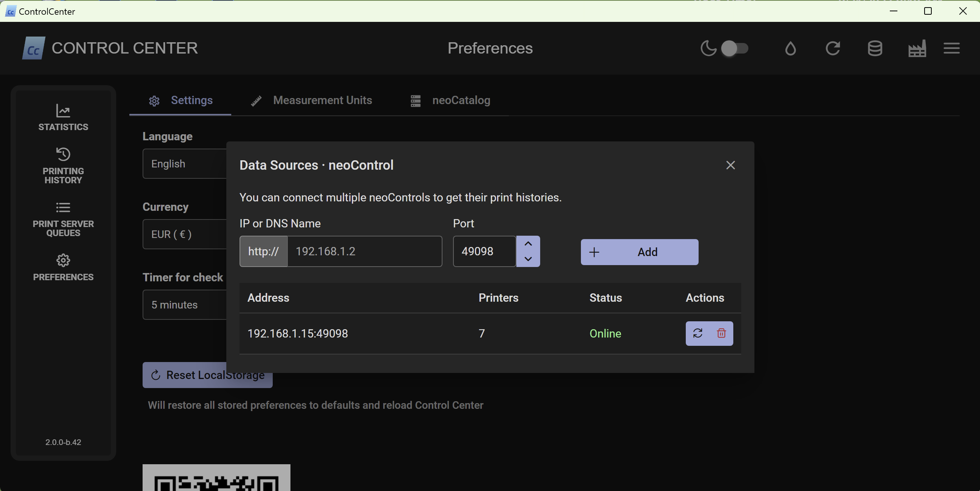Click the reload arrow icon in header
Image resolution: width=980 pixels, height=491 pixels.
[833, 49]
